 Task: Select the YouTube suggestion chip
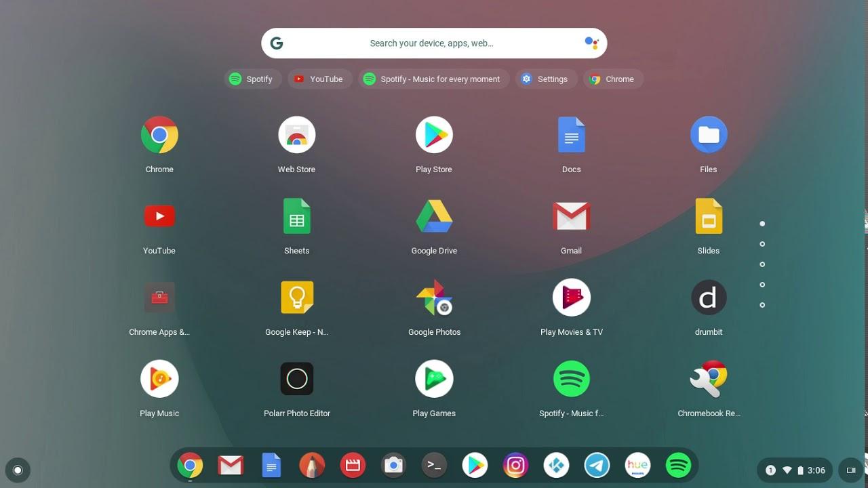click(x=319, y=79)
